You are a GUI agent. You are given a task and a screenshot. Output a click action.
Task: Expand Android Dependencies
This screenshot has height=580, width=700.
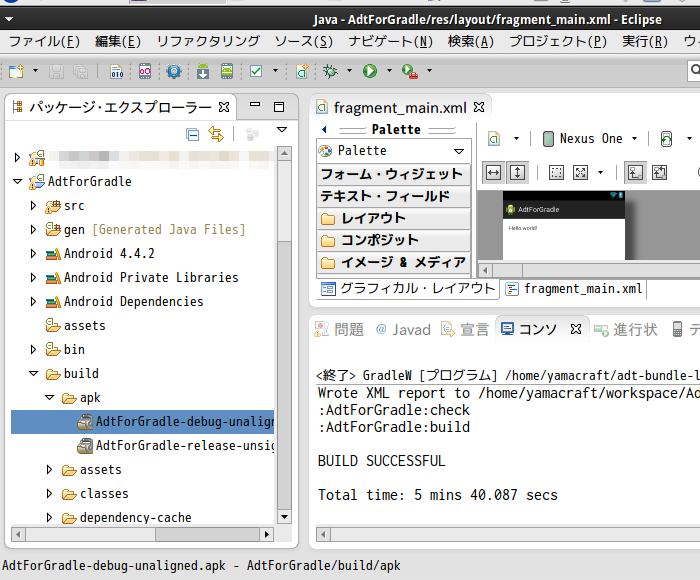click(x=33, y=302)
